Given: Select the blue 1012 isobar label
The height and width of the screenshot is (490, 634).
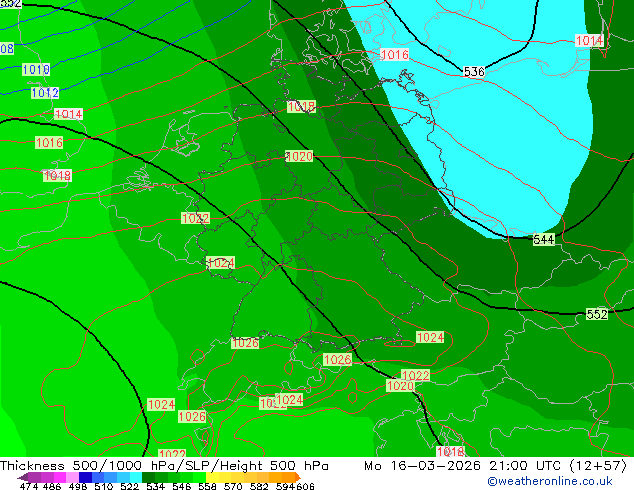Looking at the screenshot, I should point(45,93).
